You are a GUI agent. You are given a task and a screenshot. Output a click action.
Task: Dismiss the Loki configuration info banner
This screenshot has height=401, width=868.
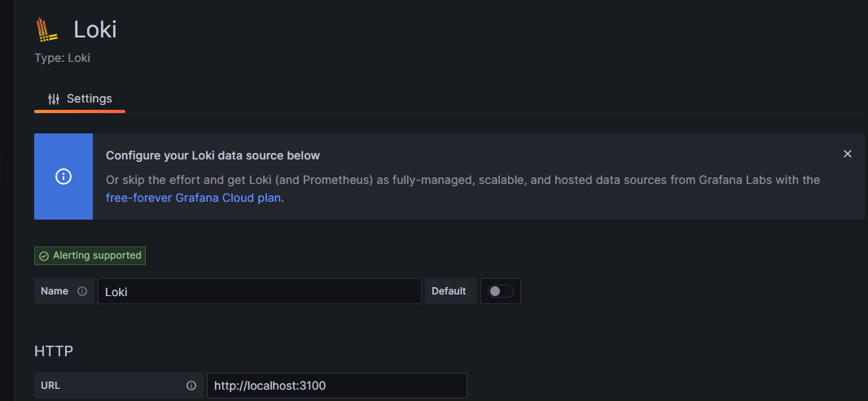[848, 154]
